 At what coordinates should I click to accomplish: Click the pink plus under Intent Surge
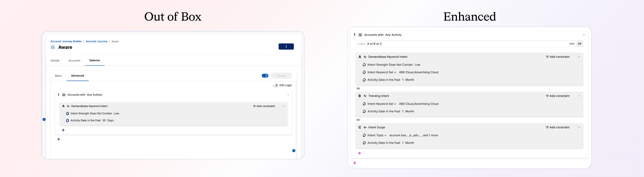pyautogui.click(x=360, y=153)
